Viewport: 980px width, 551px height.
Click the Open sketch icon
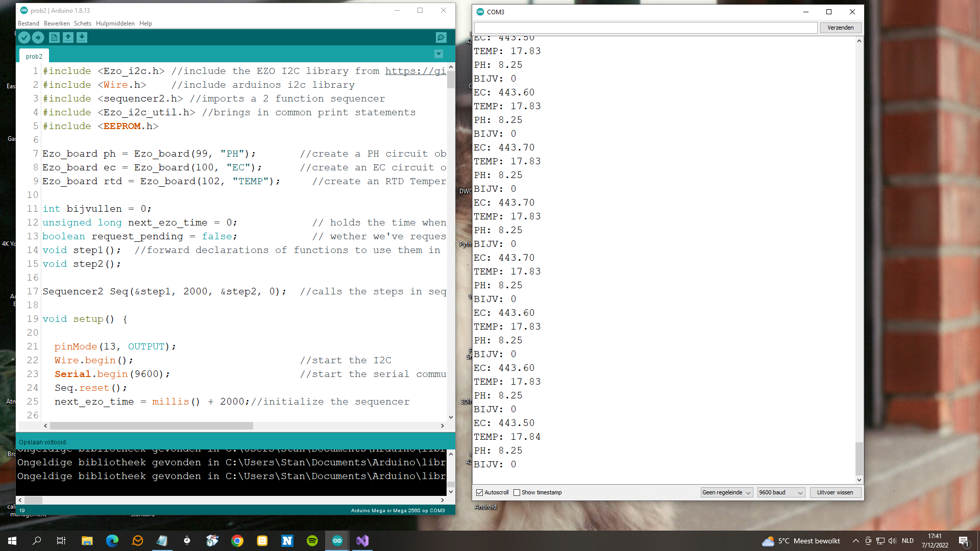68,37
